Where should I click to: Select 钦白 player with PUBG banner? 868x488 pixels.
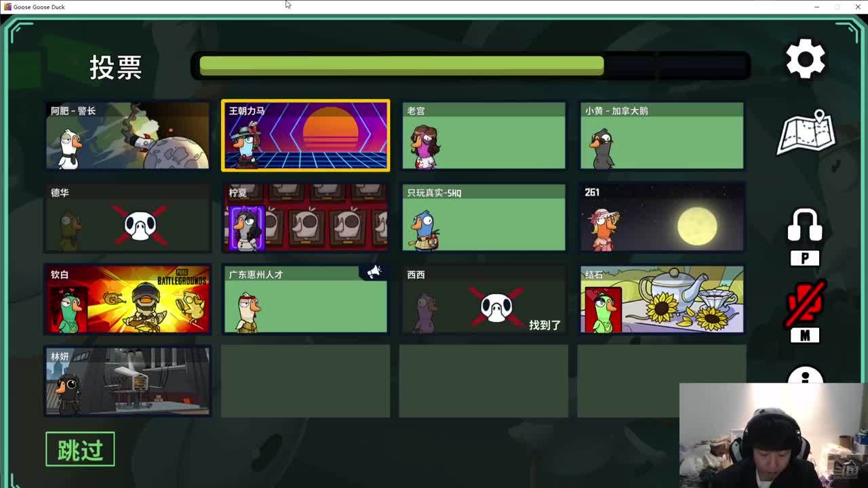coord(127,300)
